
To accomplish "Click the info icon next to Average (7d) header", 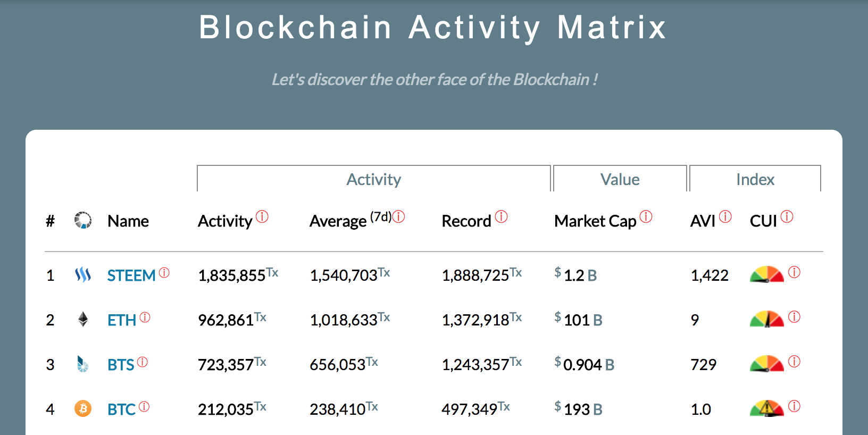I will point(398,216).
